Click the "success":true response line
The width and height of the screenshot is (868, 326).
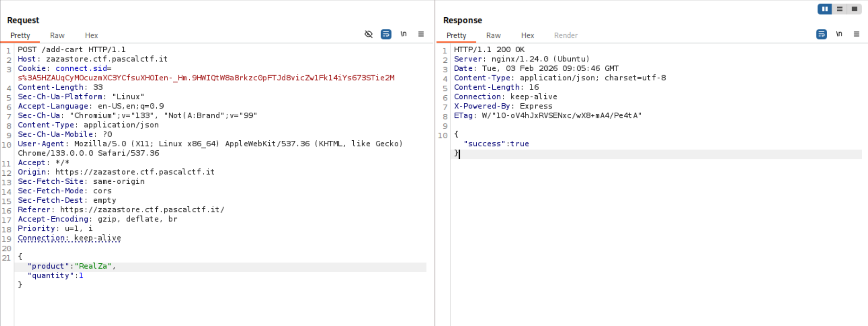[x=496, y=144]
